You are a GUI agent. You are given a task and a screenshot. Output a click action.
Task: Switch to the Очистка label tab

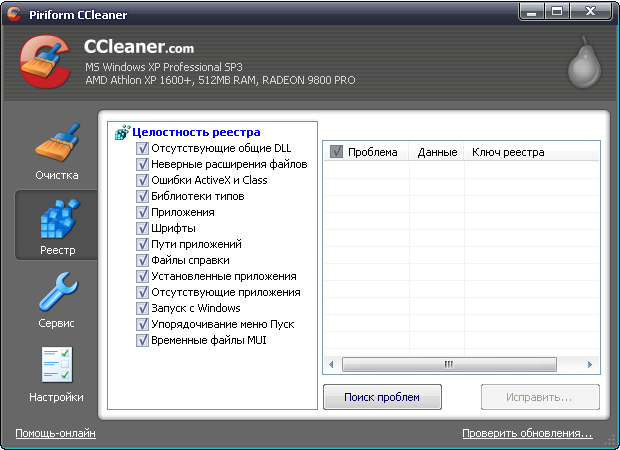57,175
